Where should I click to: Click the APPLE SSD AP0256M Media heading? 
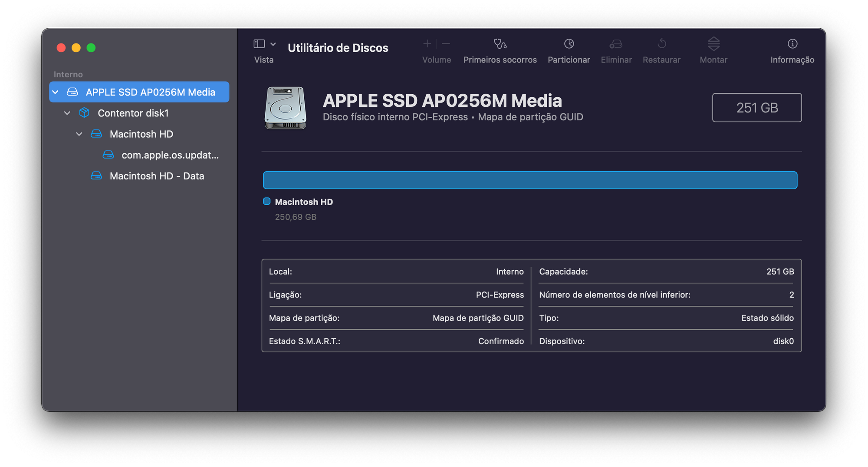(x=442, y=101)
